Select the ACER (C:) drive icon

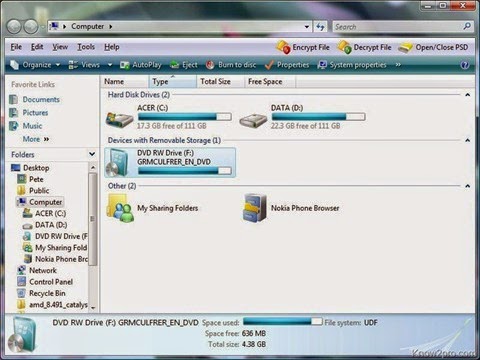(x=119, y=120)
